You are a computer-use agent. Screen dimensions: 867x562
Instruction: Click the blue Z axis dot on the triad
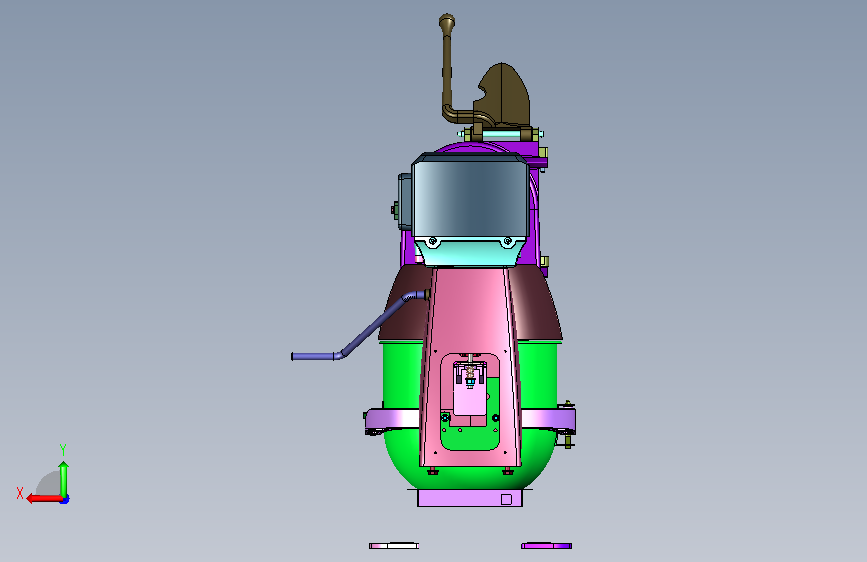[65, 499]
